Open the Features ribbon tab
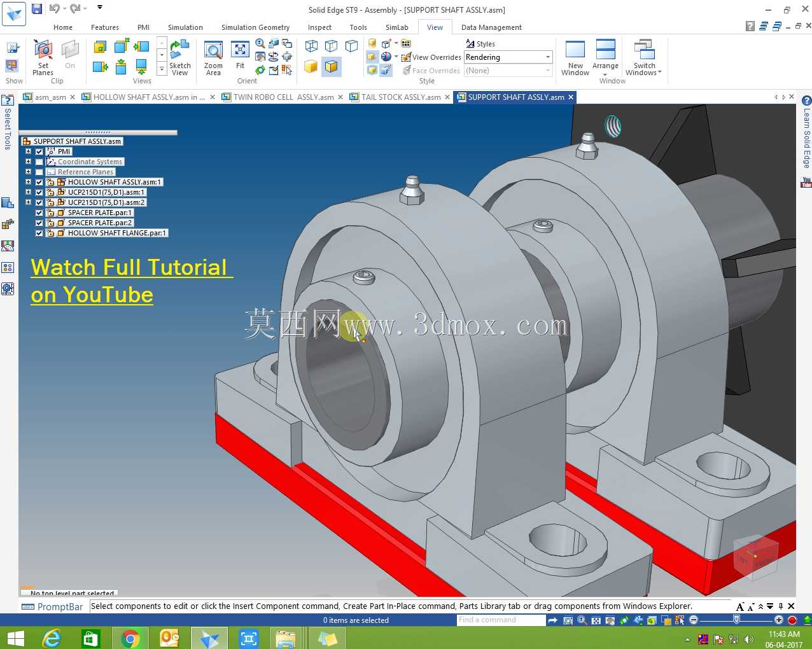Image resolution: width=812 pixels, height=649 pixels. 105,27
